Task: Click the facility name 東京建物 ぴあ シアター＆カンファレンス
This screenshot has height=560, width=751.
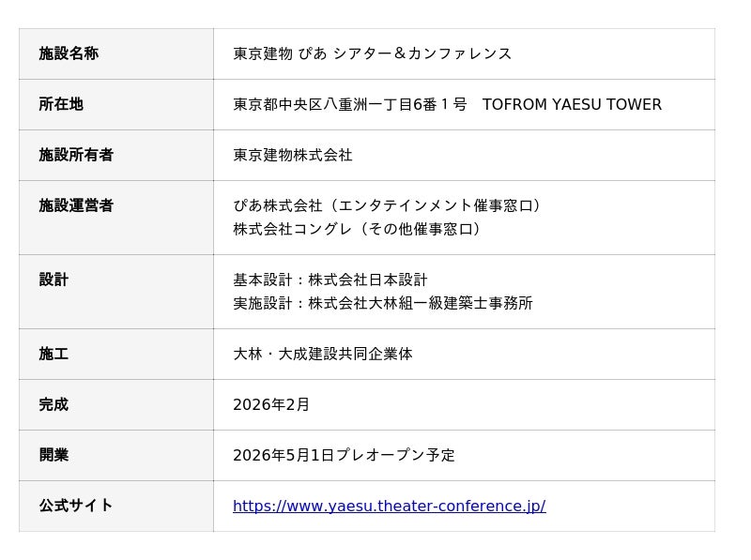Action: point(372,54)
